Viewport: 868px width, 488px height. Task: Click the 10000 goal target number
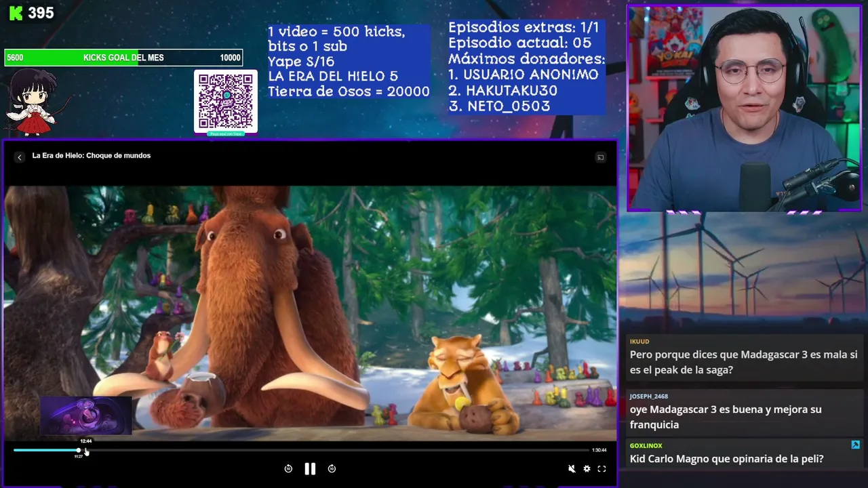click(x=230, y=58)
